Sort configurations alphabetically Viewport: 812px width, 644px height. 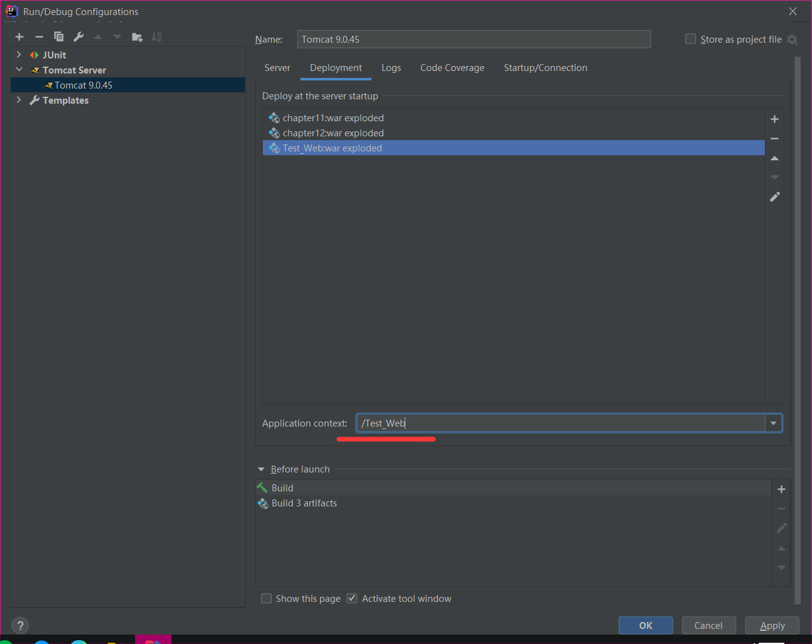[156, 37]
